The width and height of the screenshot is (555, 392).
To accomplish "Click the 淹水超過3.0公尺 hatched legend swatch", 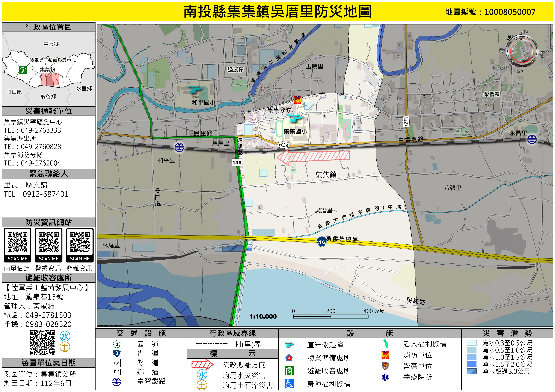I will [x=472, y=371].
